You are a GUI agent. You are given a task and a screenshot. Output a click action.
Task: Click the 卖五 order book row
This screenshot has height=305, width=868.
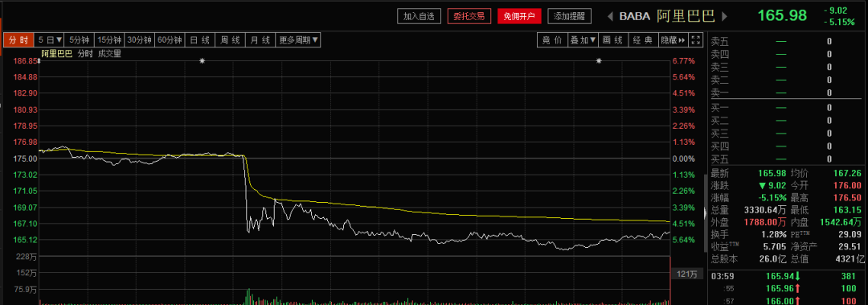[786, 41]
